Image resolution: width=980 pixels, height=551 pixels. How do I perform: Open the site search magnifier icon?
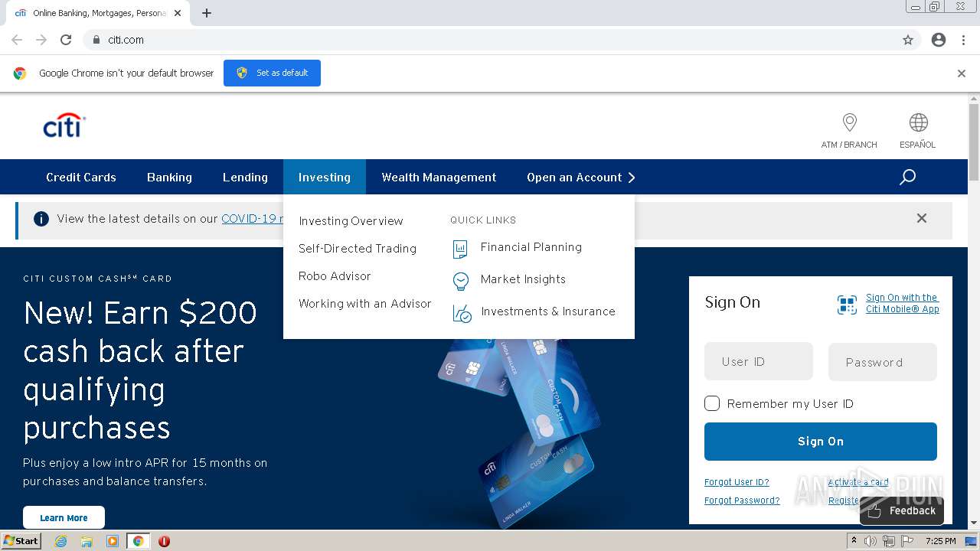[907, 178]
